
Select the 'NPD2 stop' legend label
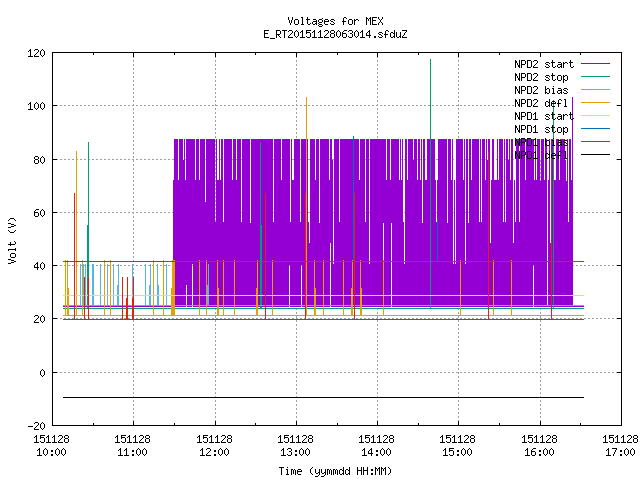click(541, 77)
